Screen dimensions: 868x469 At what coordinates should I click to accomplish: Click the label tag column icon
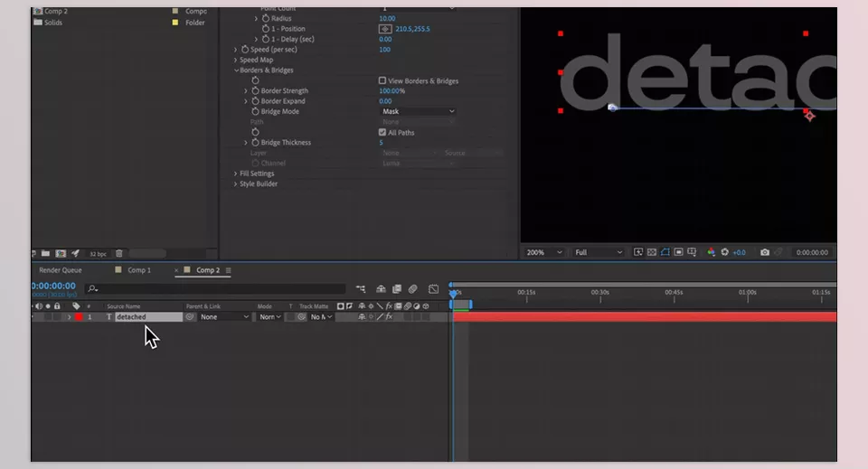76,305
